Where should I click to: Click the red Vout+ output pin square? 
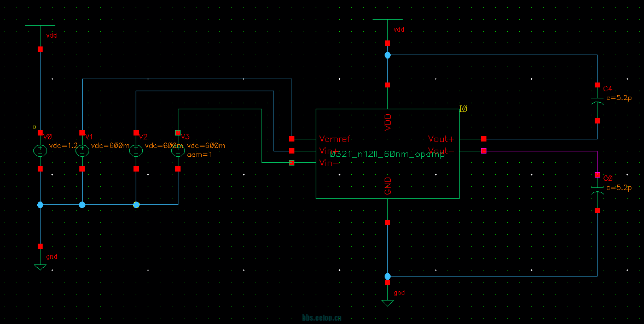click(x=484, y=139)
